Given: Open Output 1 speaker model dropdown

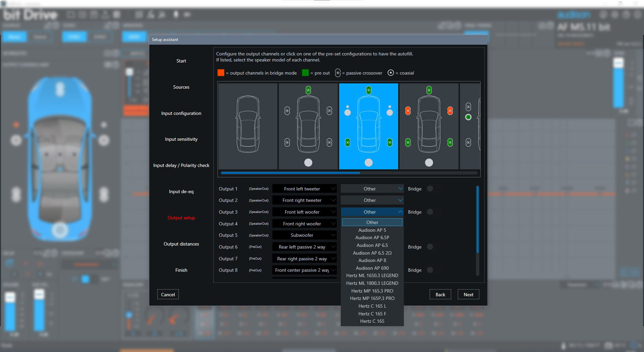Looking at the screenshot, I should 372,189.
